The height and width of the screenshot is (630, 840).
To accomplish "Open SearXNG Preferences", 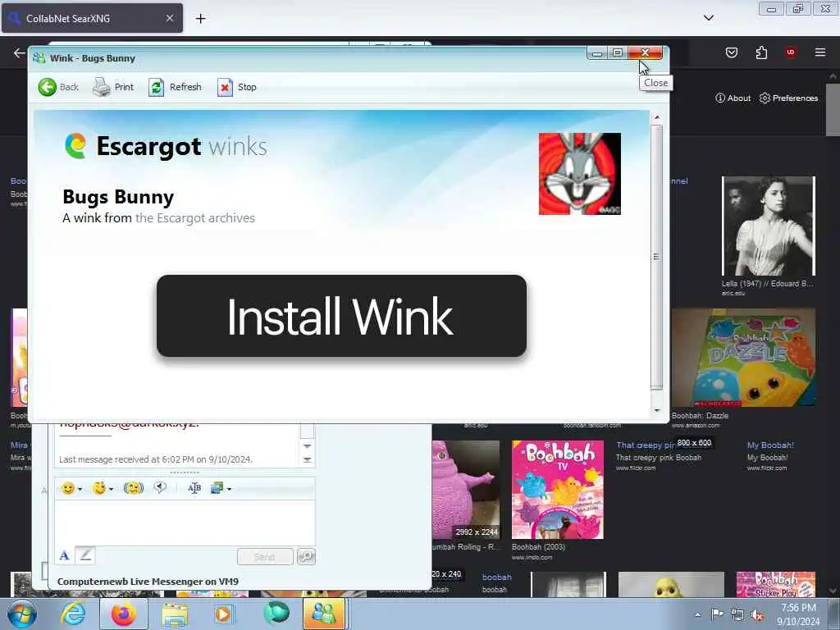I will click(788, 98).
